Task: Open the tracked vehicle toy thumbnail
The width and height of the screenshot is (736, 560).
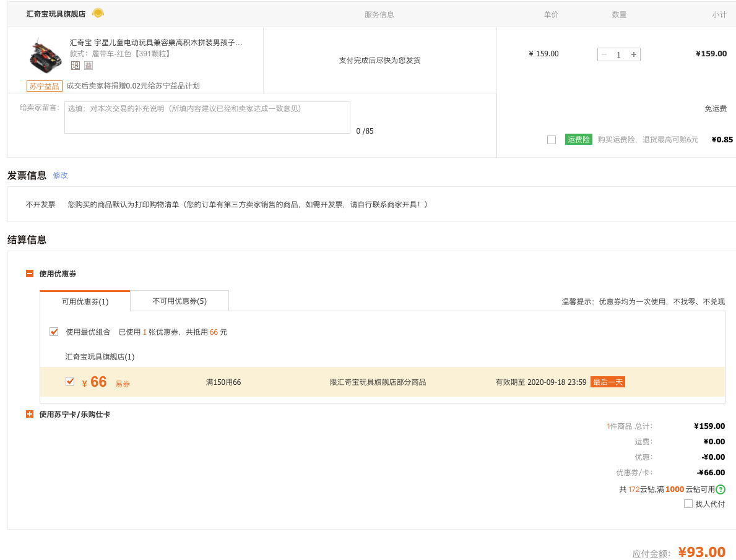Action: tap(45, 56)
